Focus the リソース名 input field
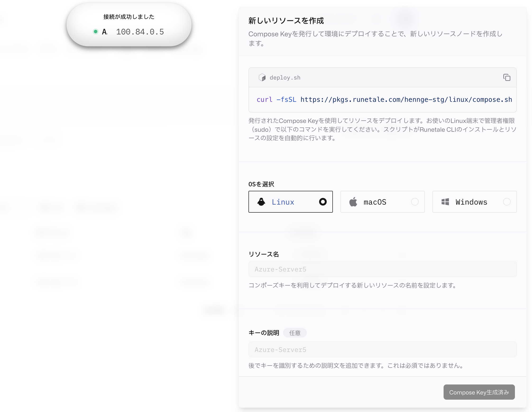Image resolution: width=532 pixels, height=412 pixels. click(382, 269)
